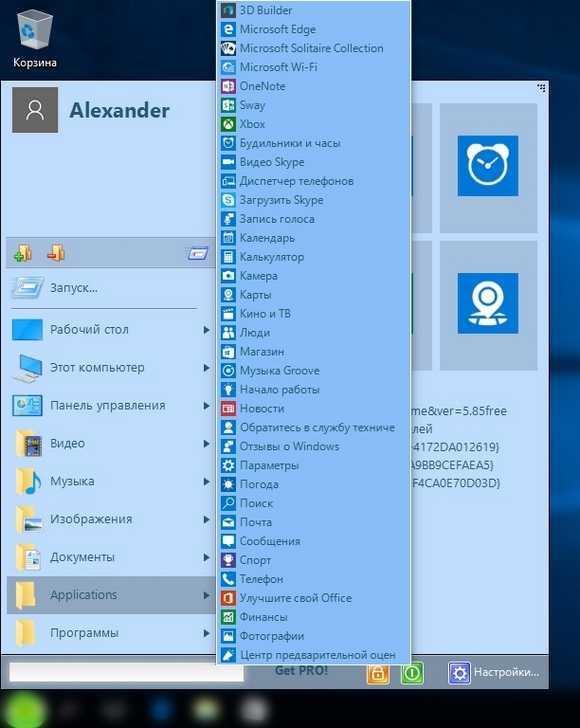Open 3D Builder icon in Applications list
The image size is (580, 728).
tap(228, 10)
